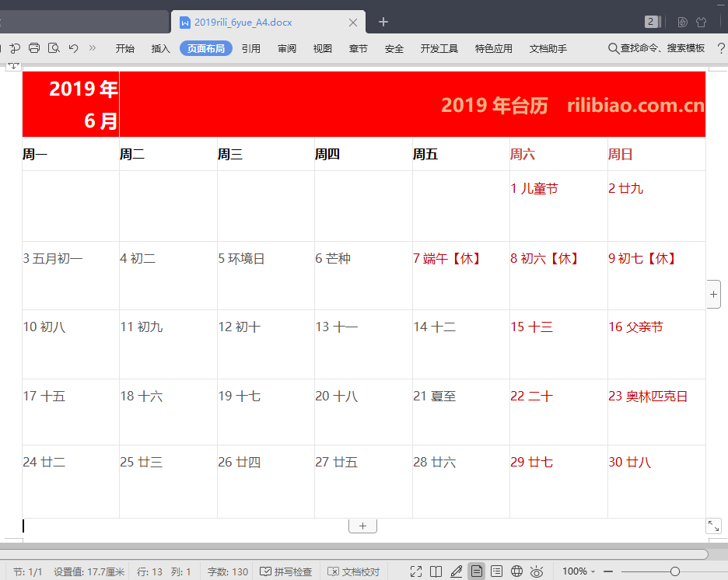Click the 周一 header cell
Screen dimensions: 728x580
(71, 154)
